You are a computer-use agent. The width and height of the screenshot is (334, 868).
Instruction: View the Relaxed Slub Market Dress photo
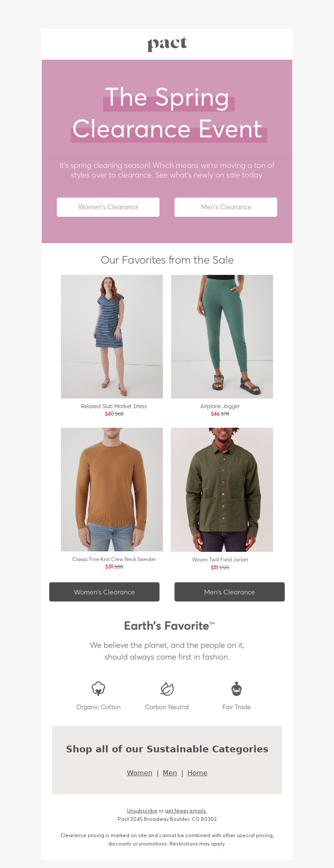[x=112, y=337]
